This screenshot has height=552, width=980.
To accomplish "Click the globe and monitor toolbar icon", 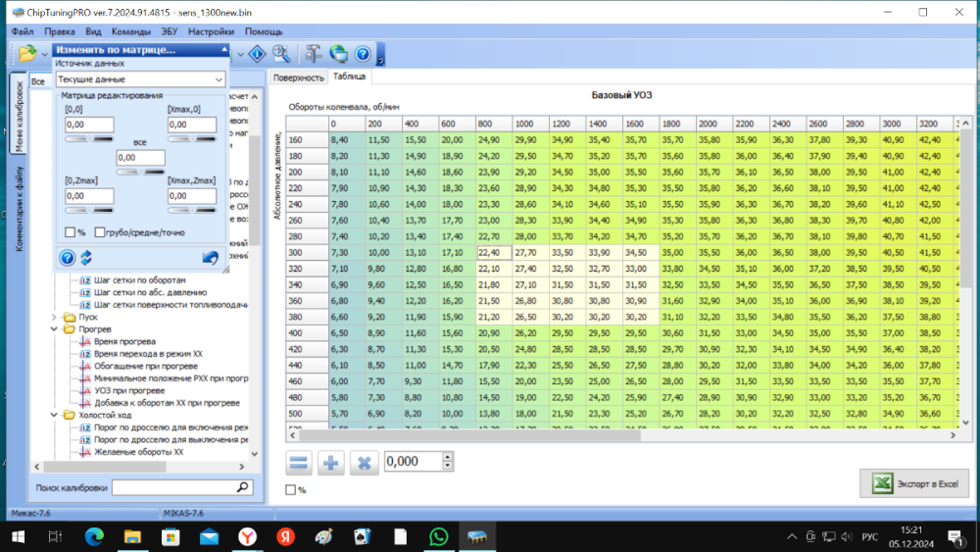I will [x=338, y=54].
